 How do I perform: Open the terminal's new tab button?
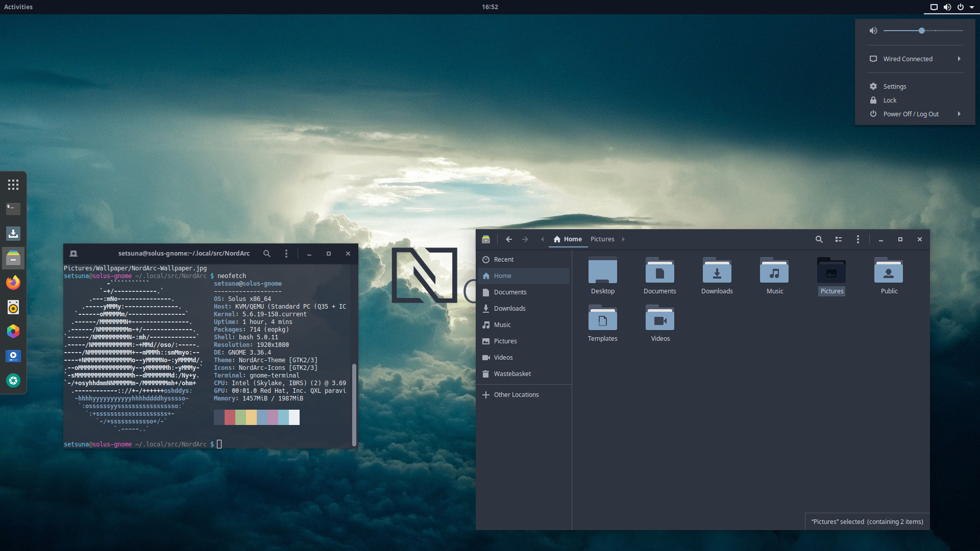[73, 254]
